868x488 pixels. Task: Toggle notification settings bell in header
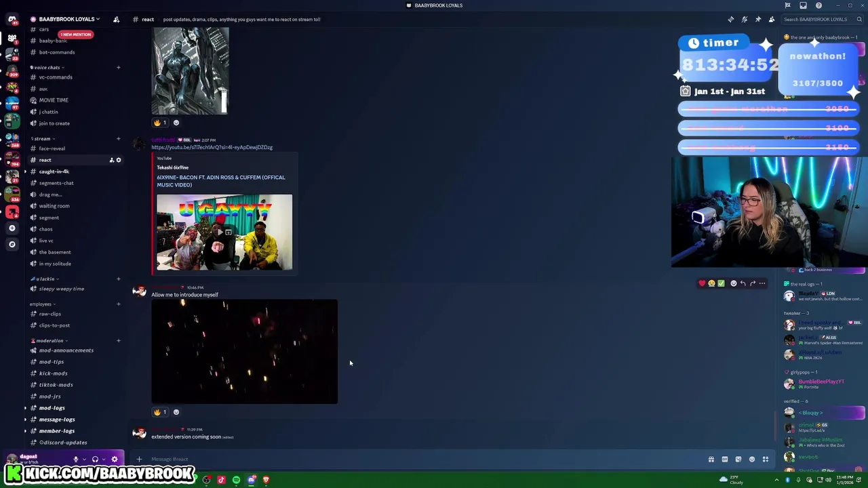tap(744, 19)
